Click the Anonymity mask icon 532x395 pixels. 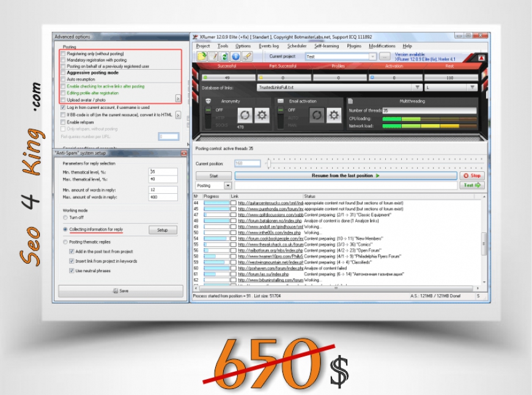pyautogui.click(x=209, y=101)
